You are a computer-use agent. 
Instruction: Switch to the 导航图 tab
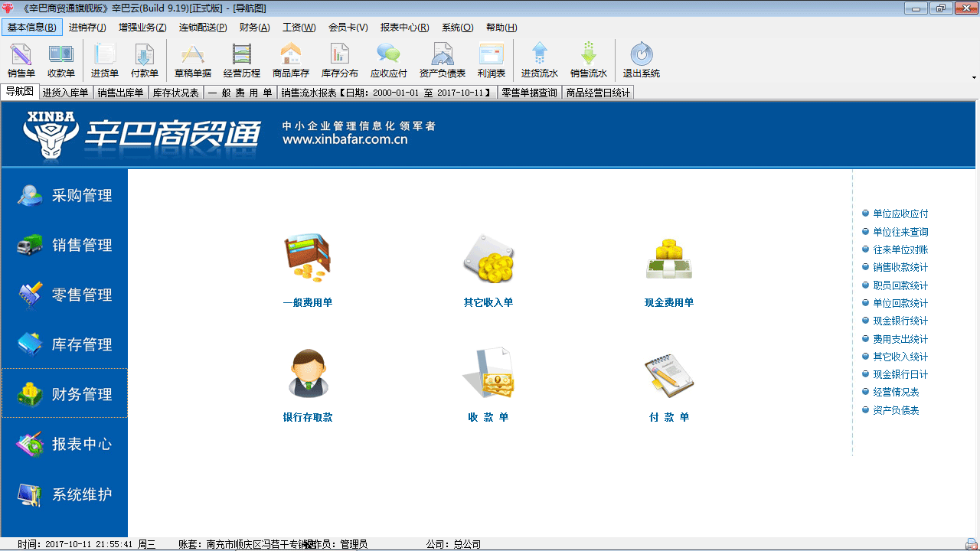[19, 92]
